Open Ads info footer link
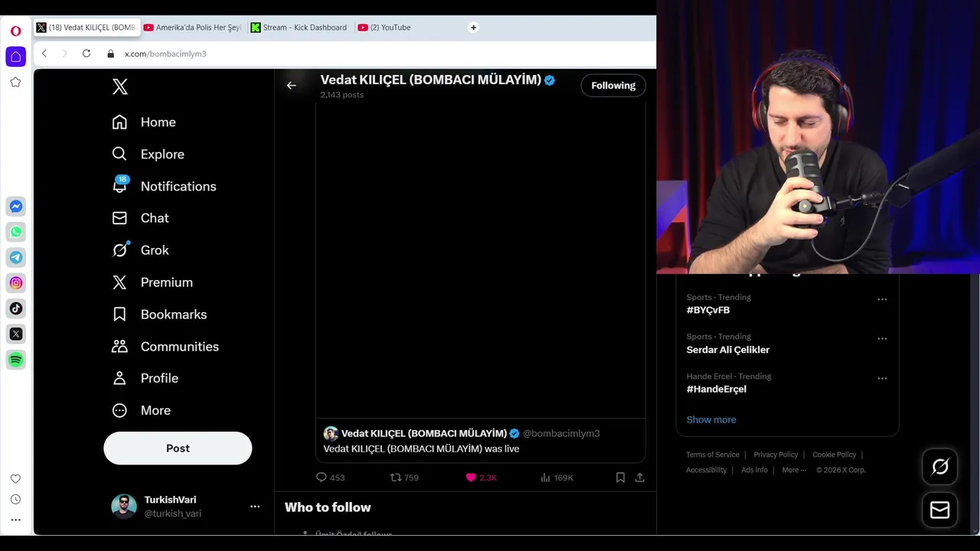The width and height of the screenshot is (980, 551). click(754, 470)
